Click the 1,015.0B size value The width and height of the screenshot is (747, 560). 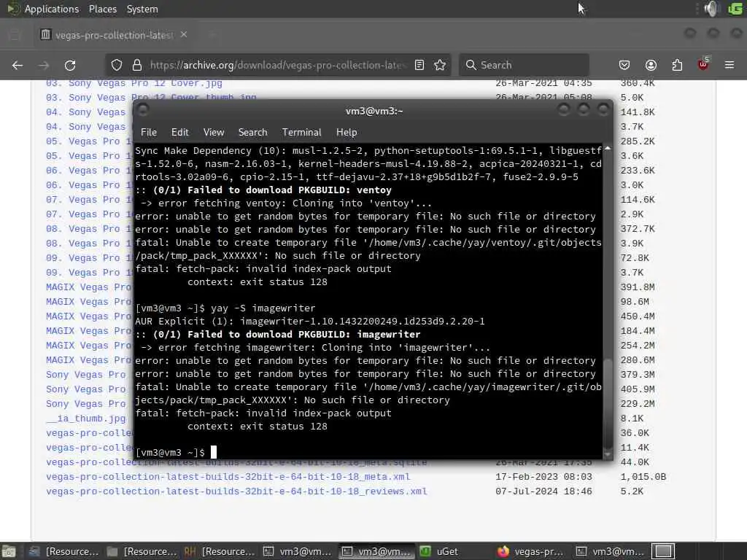pyautogui.click(x=643, y=477)
